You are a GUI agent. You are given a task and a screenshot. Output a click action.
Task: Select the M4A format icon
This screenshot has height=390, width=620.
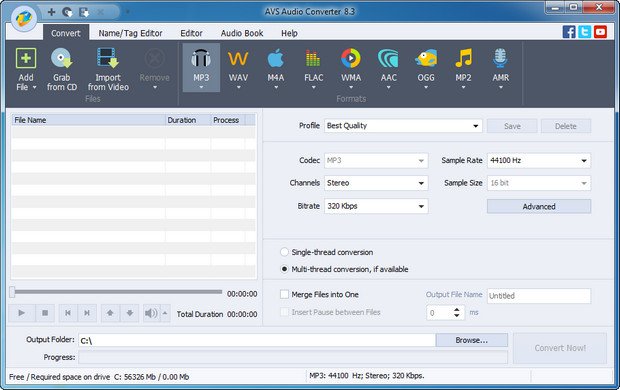coord(276,58)
